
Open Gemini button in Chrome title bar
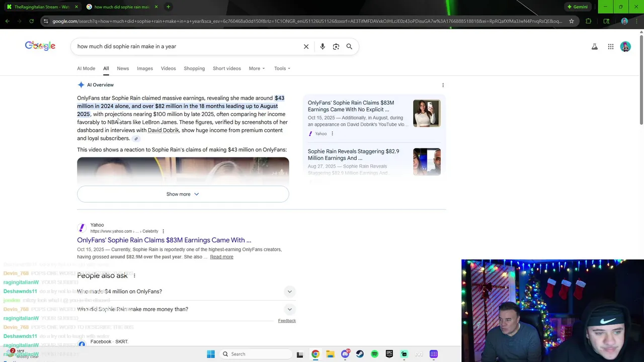pyautogui.click(x=577, y=7)
